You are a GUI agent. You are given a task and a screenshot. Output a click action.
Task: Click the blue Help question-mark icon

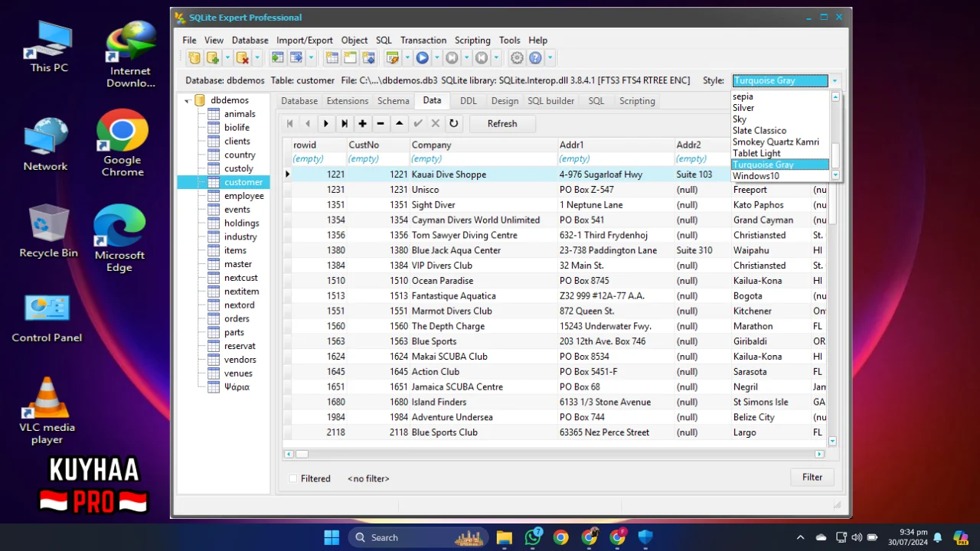pyautogui.click(x=535, y=58)
